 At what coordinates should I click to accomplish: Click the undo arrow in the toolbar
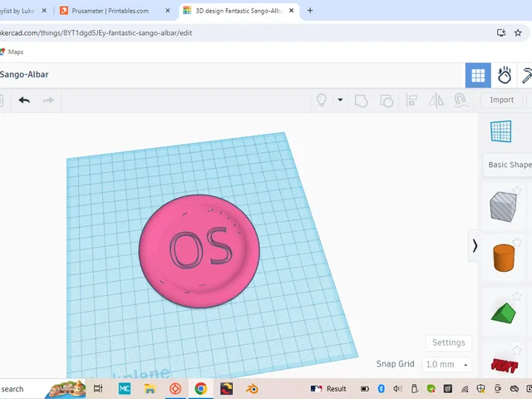pyautogui.click(x=24, y=100)
